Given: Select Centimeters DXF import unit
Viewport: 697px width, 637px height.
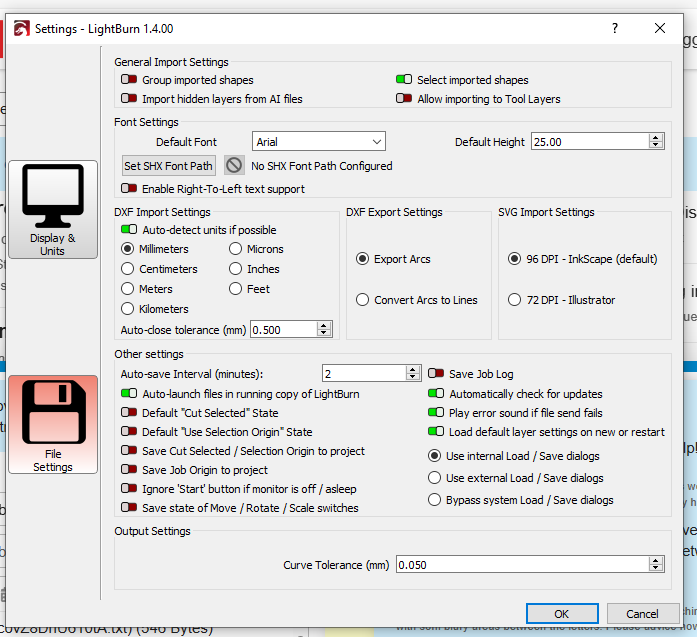Looking at the screenshot, I should coord(128,269).
